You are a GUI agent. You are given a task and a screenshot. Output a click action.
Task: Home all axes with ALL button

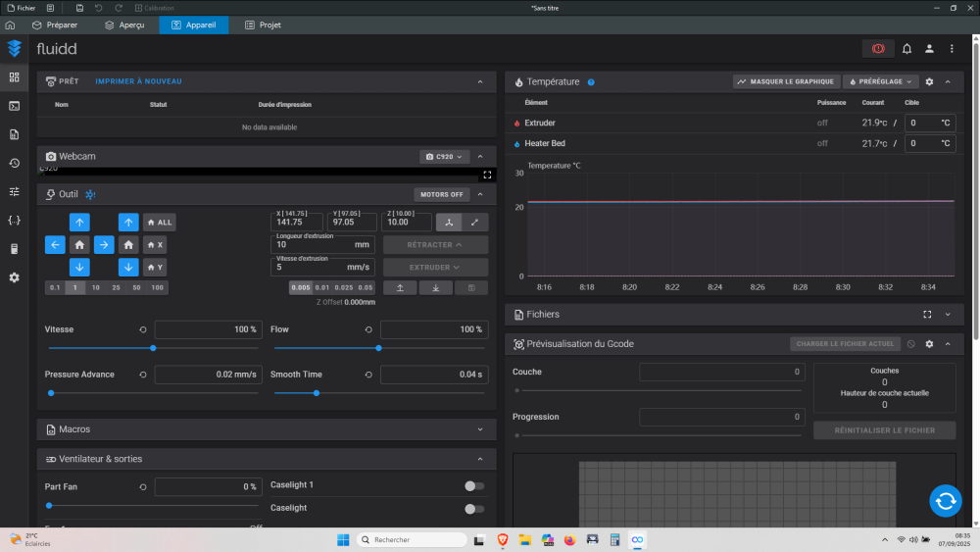click(160, 222)
